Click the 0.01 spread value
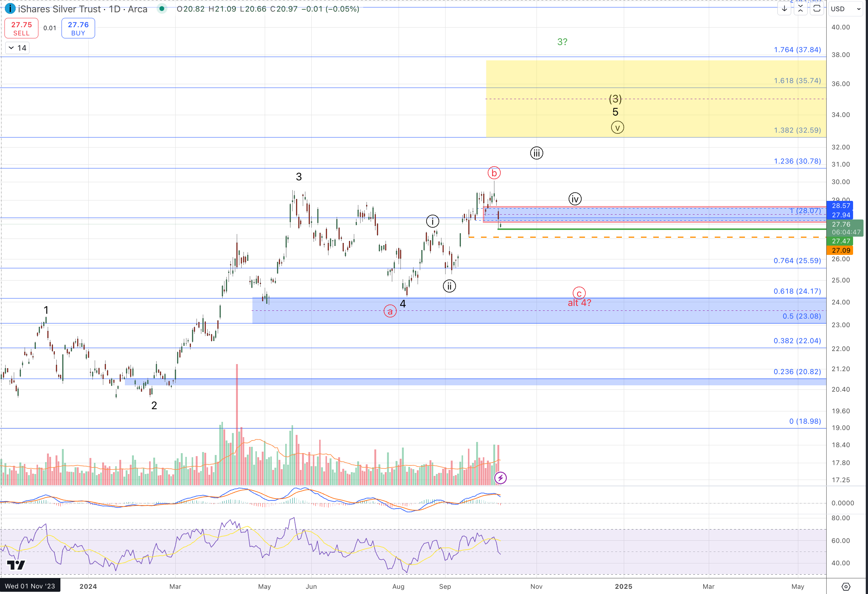Image resolution: width=868 pixels, height=594 pixels. (x=50, y=28)
